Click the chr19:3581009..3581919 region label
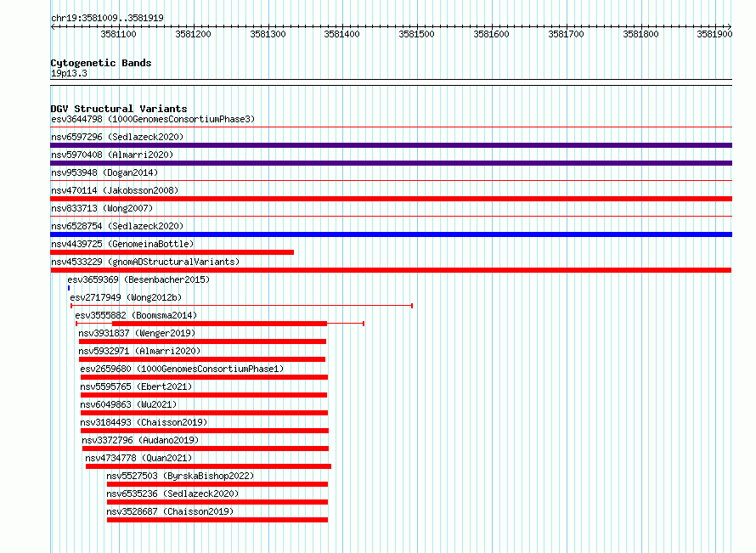756x553 pixels. (x=107, y=18)
